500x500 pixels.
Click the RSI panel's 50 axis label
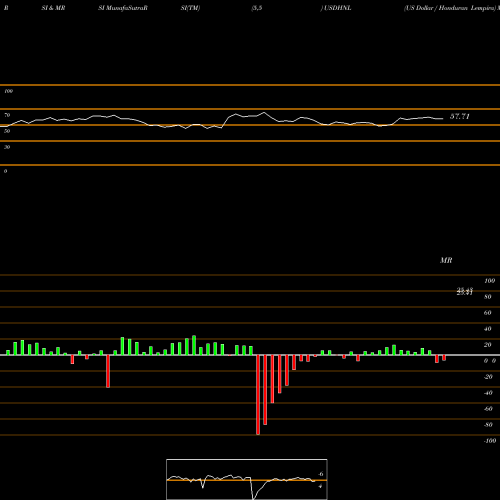(7, 131)
